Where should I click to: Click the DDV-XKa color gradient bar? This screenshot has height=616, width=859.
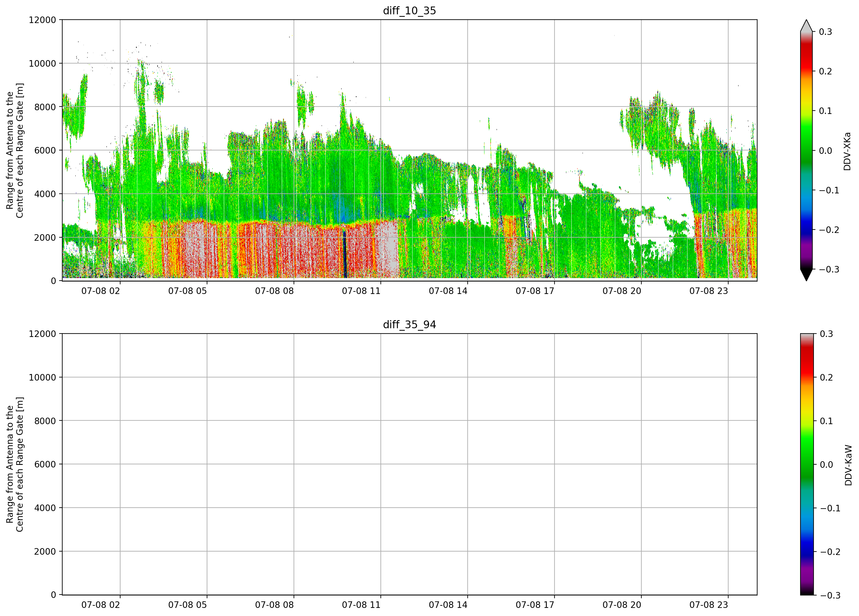pyautogui.click(x=806, y=150)
